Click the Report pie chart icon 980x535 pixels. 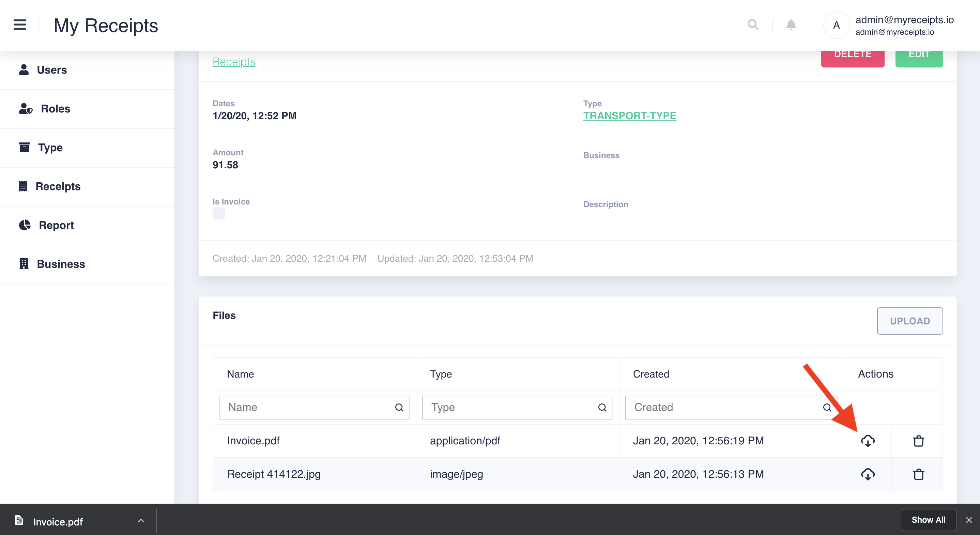25,225
